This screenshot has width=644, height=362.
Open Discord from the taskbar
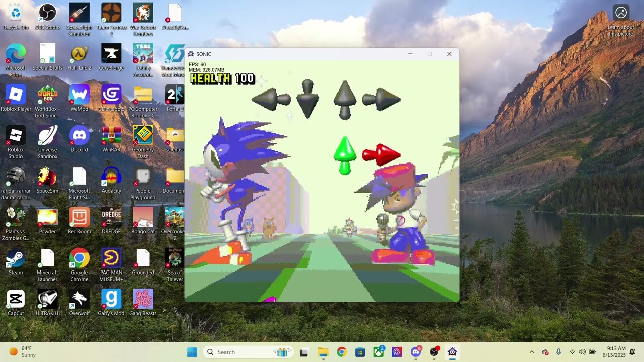pos(416,352)
